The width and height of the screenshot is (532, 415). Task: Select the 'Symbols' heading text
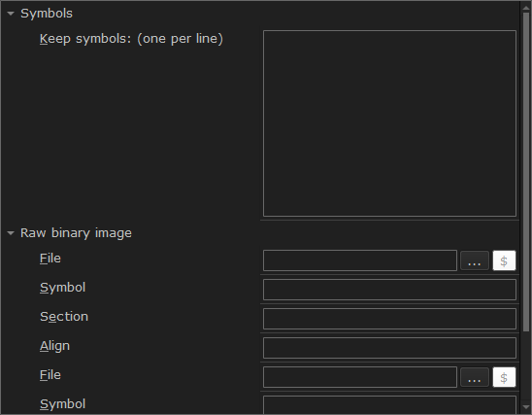(x=47, y=14)
